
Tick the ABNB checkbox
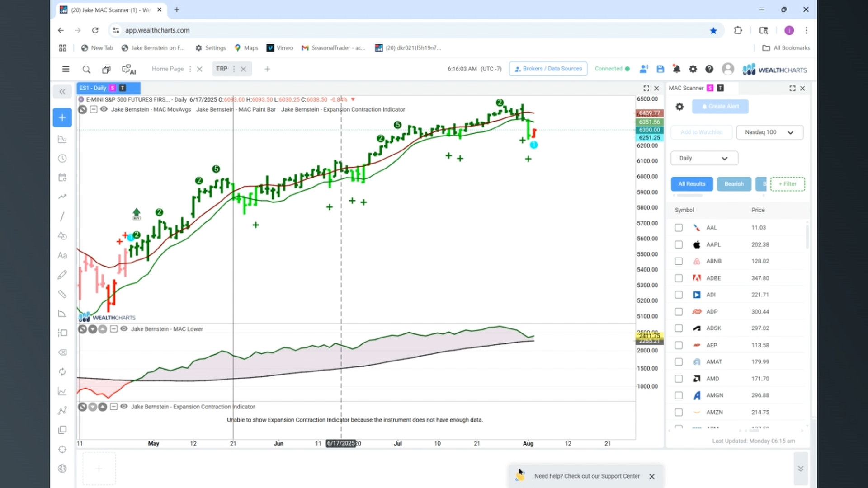(679, 261)
